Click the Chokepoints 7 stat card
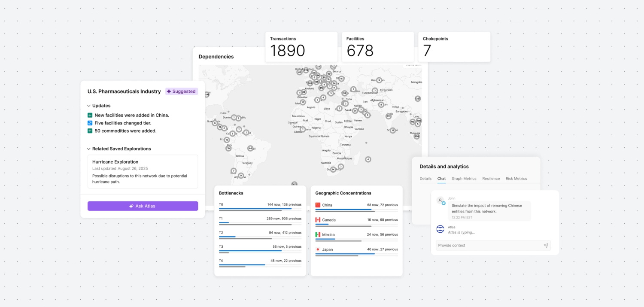The width and height of the screenshot is (644, 307). (x=454, y=47)
